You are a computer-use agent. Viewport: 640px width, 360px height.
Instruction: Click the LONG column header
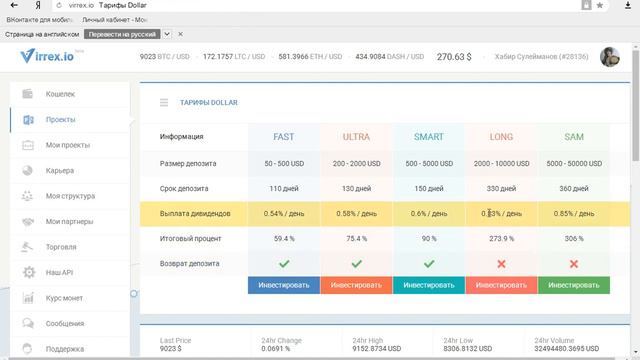pyautogui.click(x=501, y=137)
